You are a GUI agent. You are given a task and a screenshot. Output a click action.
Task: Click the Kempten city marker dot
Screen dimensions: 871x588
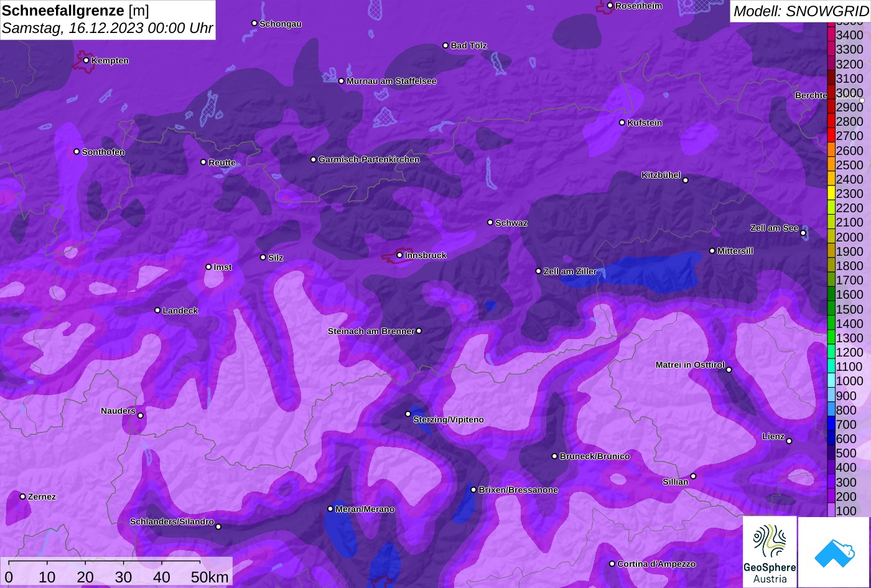[86, 60]
